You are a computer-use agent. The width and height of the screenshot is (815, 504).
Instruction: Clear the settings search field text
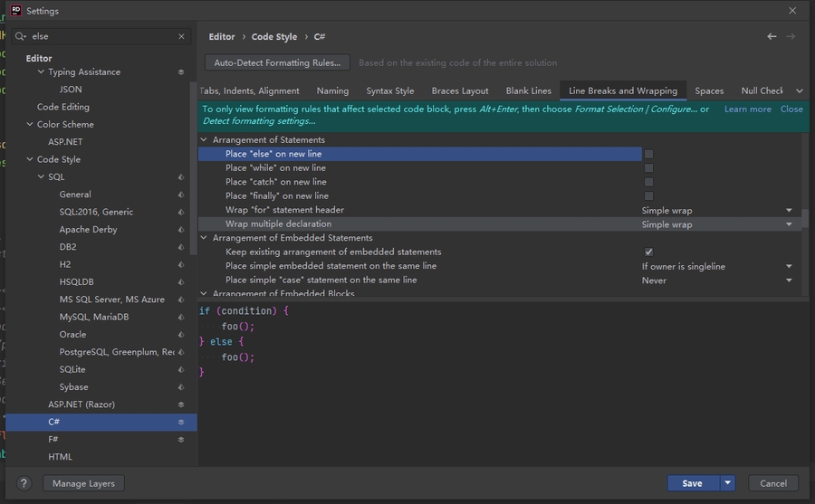click(x=181, y=36)
